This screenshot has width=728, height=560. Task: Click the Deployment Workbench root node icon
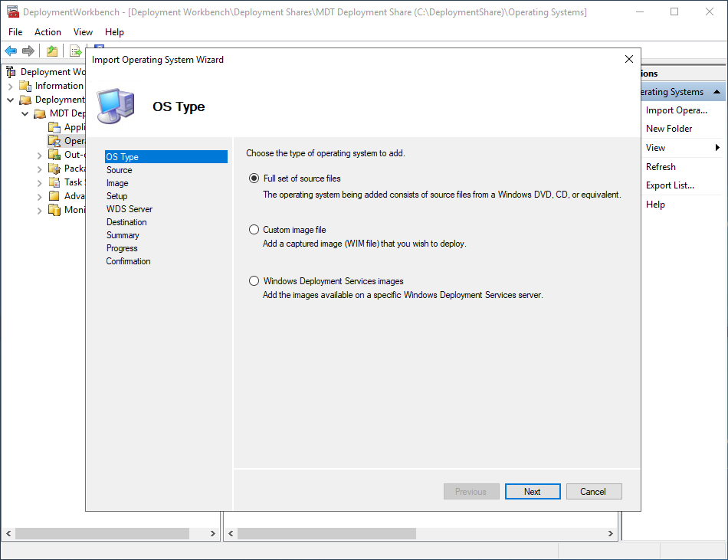point(11,72)
